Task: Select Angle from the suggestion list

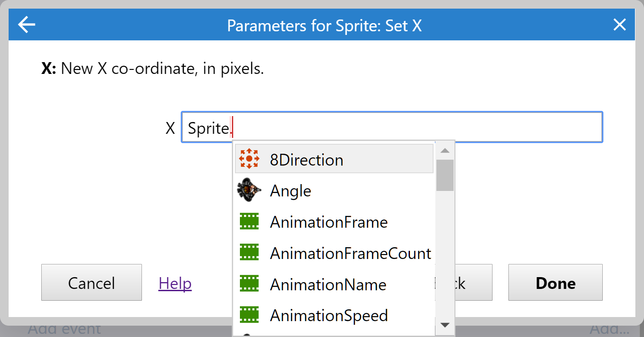Action: pyautogui.click(x=290, y=190)
